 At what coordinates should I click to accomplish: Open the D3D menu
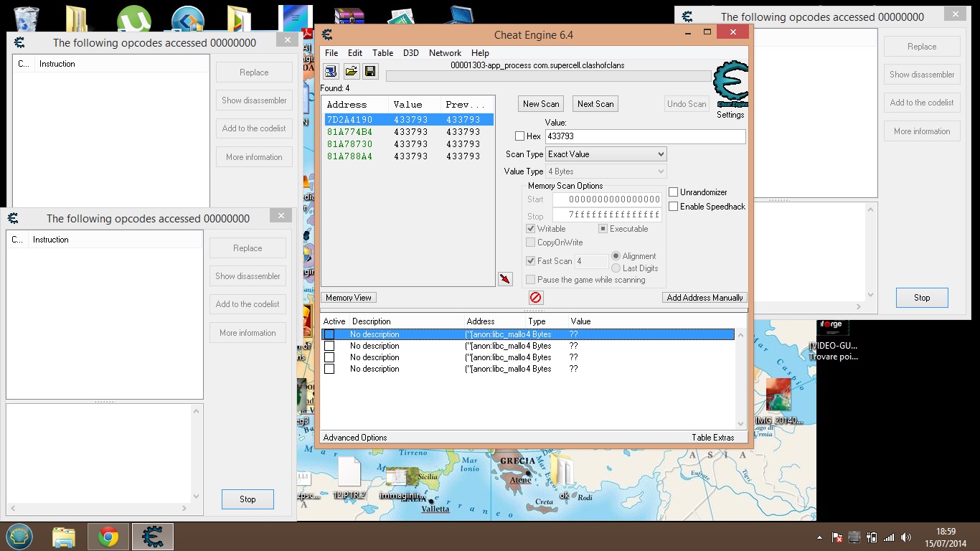410,53
